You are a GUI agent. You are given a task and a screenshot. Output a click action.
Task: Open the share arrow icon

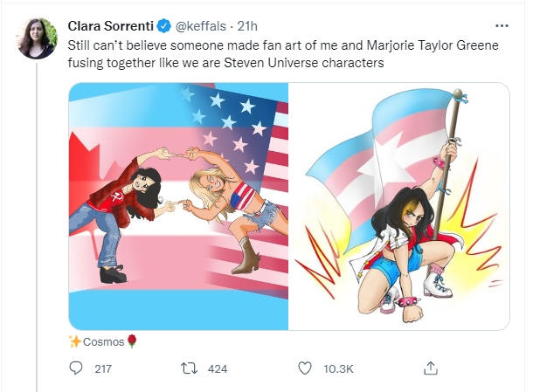click(x=430, y=368)
